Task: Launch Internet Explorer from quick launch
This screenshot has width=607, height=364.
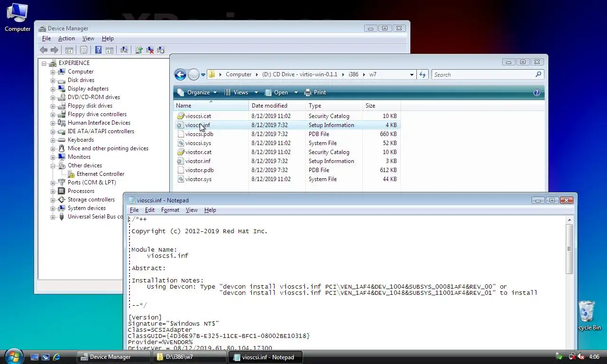Action: tap(56, 357)
